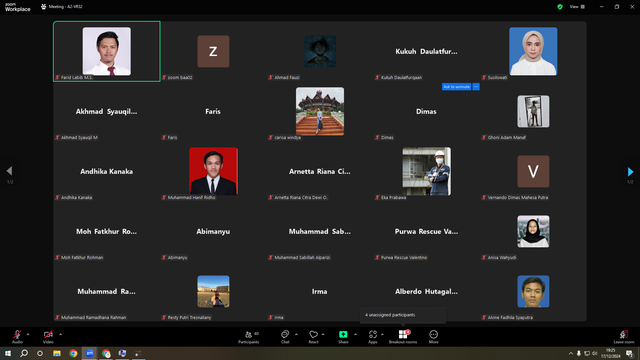Click Arnetta Riana Citra Dewi's tile
The height and width of the screenshot is (360, 640).
[320, 171]
